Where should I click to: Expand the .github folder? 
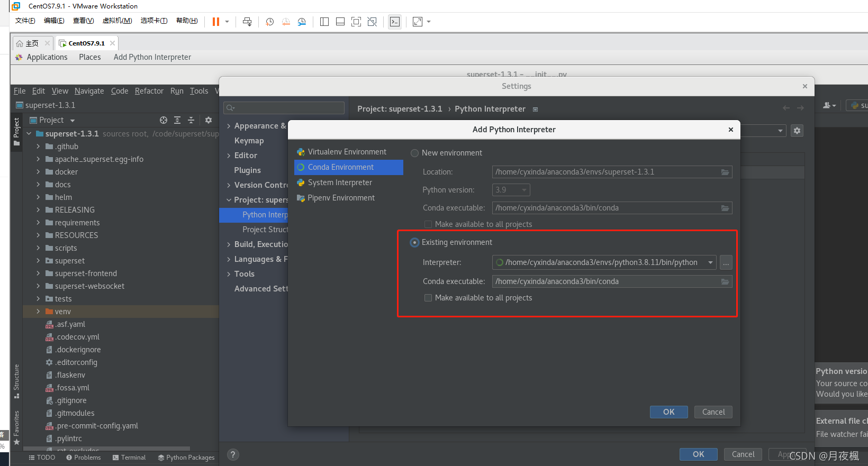(38, 147)
